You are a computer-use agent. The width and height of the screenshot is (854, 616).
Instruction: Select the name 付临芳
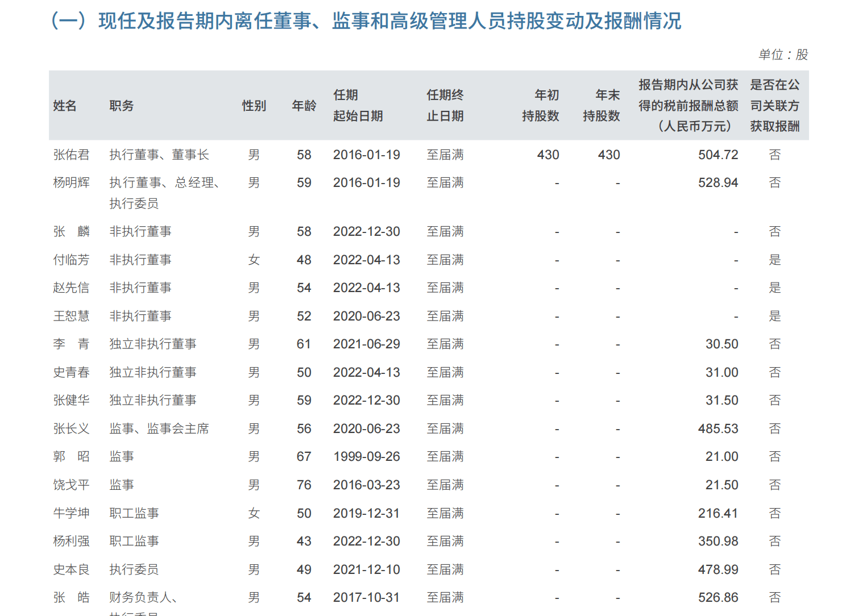click(x=71, y=260)
